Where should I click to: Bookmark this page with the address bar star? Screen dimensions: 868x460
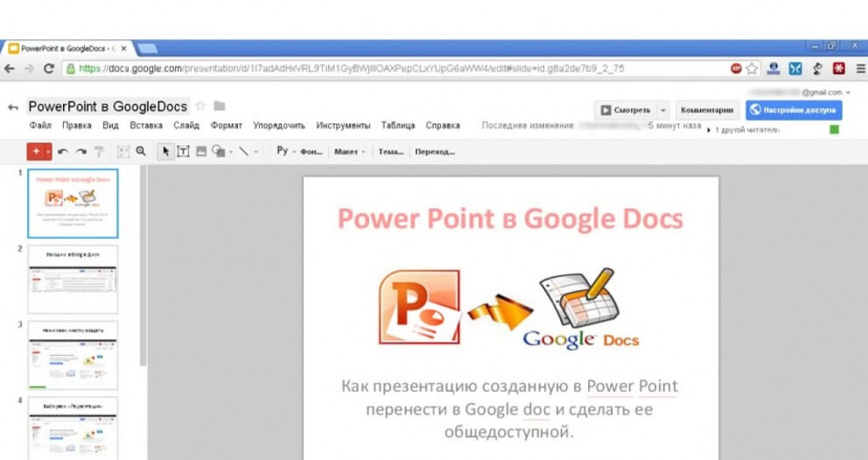pyautogui.click(x=752, y=68)
